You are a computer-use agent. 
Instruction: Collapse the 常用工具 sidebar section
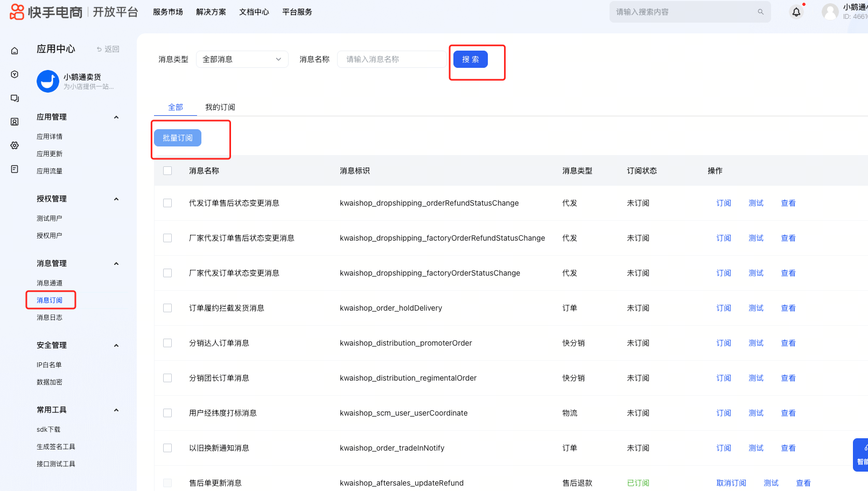tap(116, 410)
